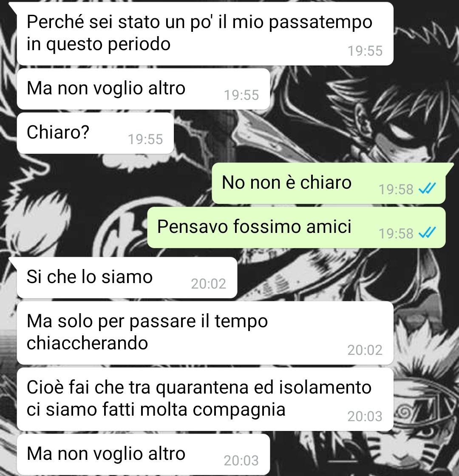
Task: Select the message 'Perché sei stato un po' il mio passatempo'
Action: click(x=205, y=34)
